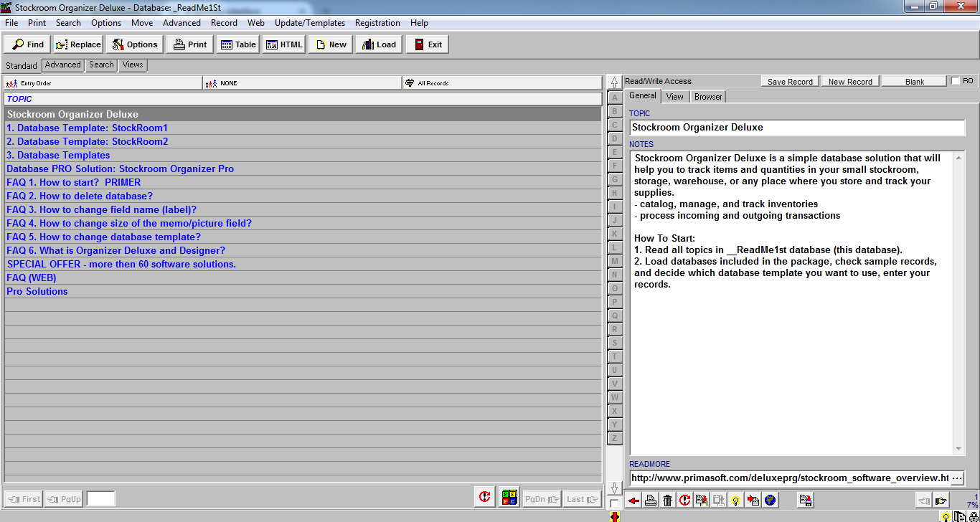Select the row 'FAQ 2. How to delete database?'
This screenshot has width=980, height=522.
[x=303, y=196]
